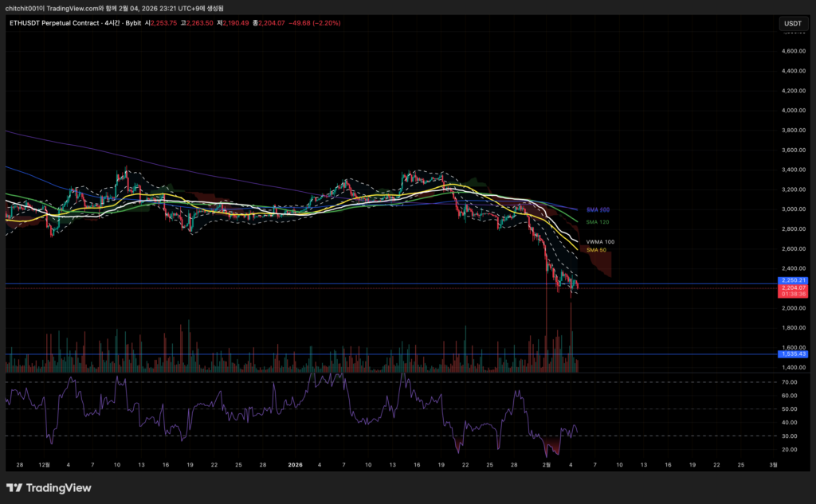Select the VWMA 100 line label

600,241
